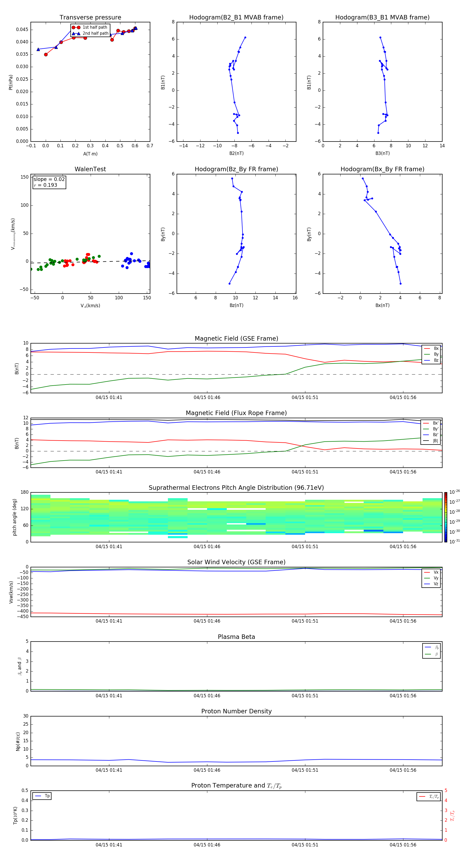Click the '2nd half path' triangle legend marker
Screen dimensions: 473x868
(76, 33)
